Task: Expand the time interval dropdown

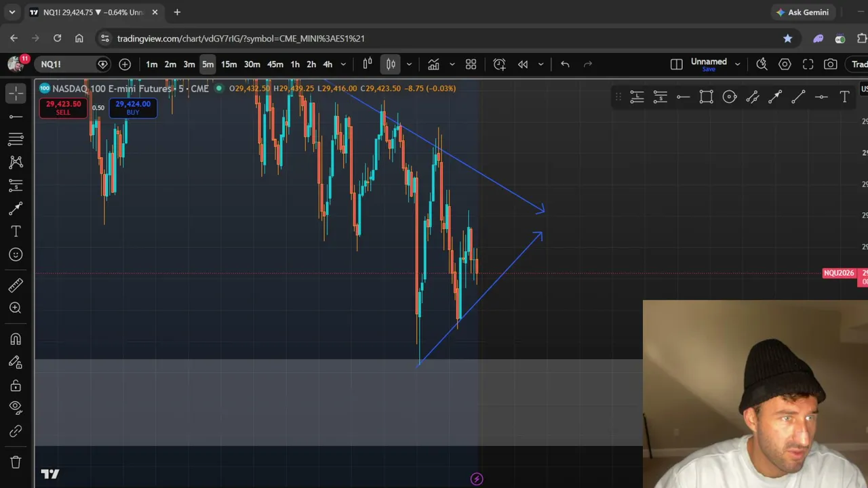Action: (x=343, y=64)
